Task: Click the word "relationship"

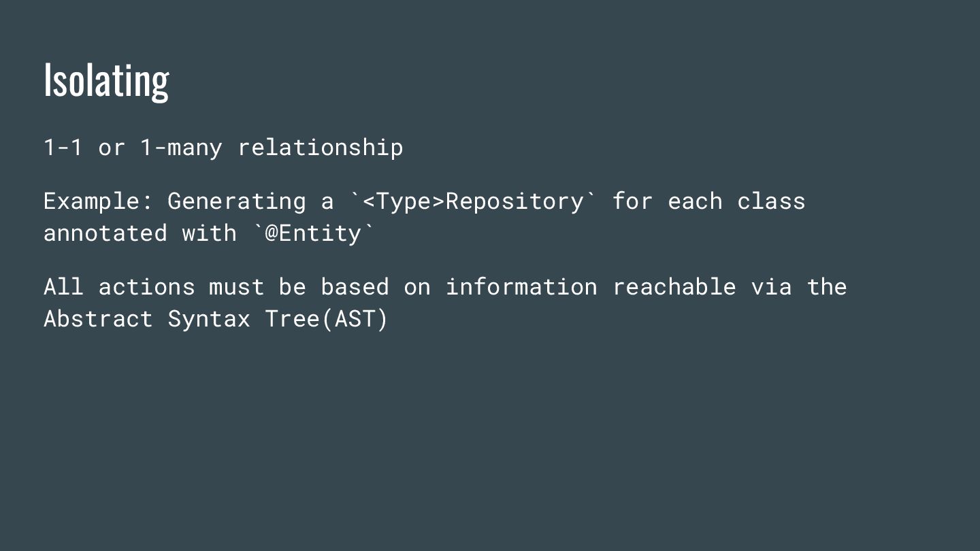Action: pos(320,148)
